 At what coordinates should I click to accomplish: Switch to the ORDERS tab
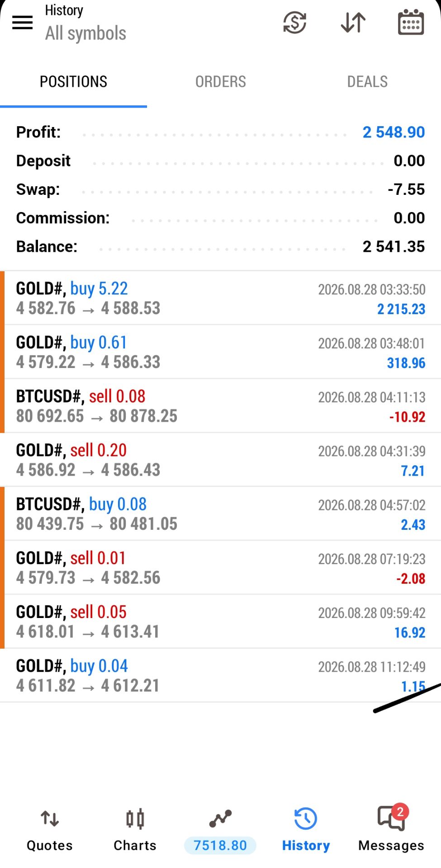point(221,82)
